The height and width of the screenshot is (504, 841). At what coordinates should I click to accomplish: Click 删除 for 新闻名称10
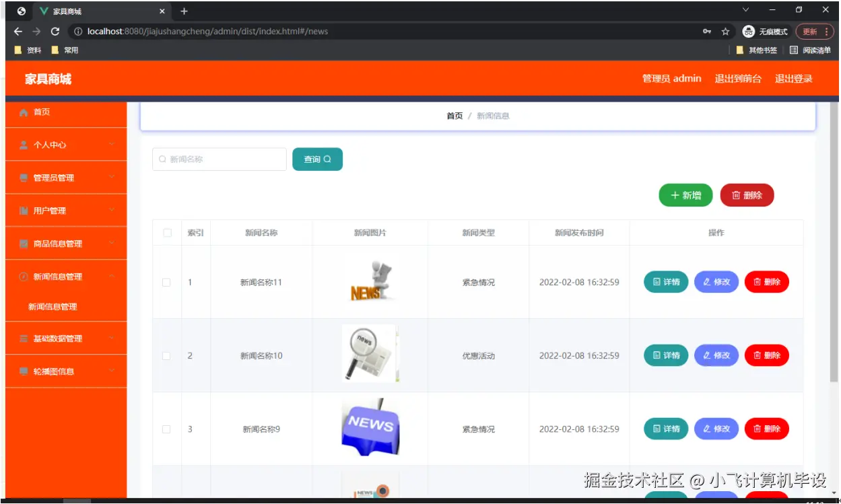point(767,355)
